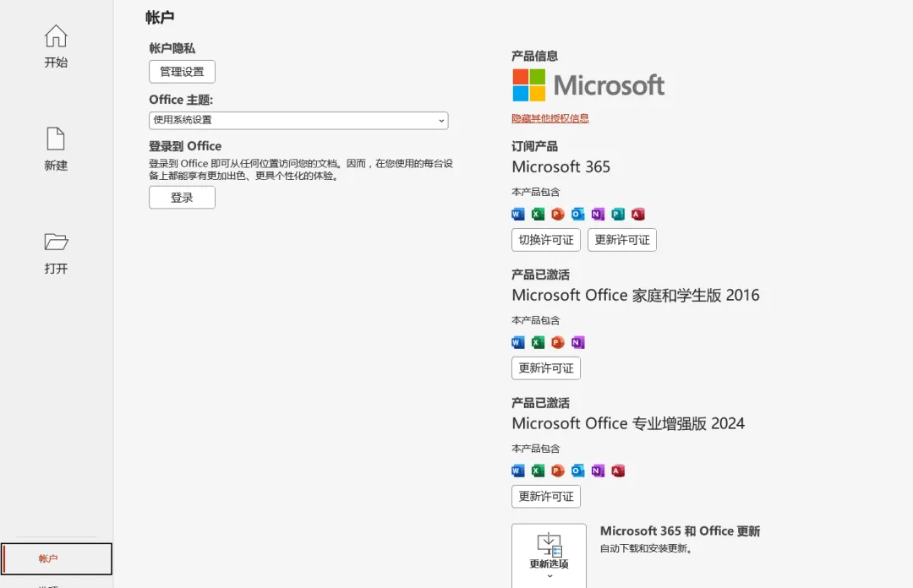Click 更新许可证 button under 专业增强版 2024
This screenshot has height=588, width=913.
point(546,497)
